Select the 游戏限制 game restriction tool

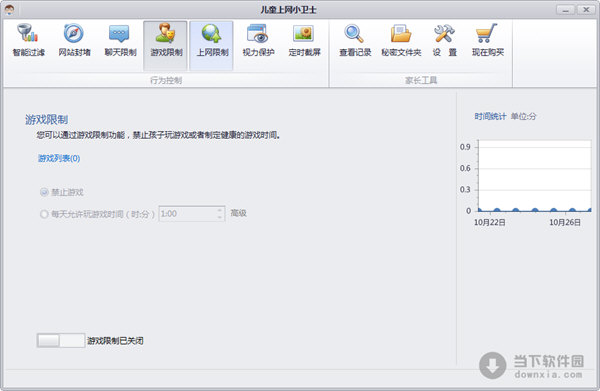(x=166, y=45)
